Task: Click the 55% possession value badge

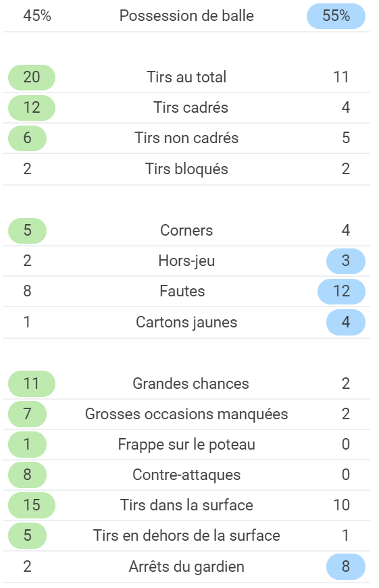Action: click(336, 16)
